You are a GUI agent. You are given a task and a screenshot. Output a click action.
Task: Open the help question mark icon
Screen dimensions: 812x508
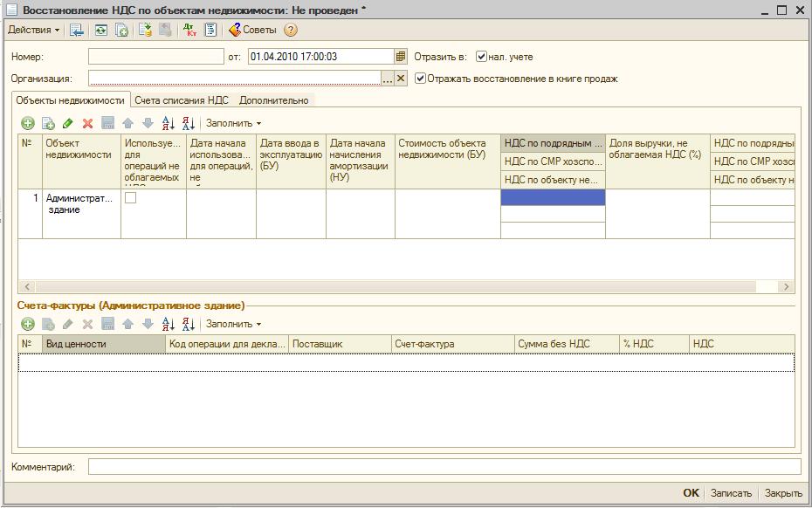click(291, 30)
